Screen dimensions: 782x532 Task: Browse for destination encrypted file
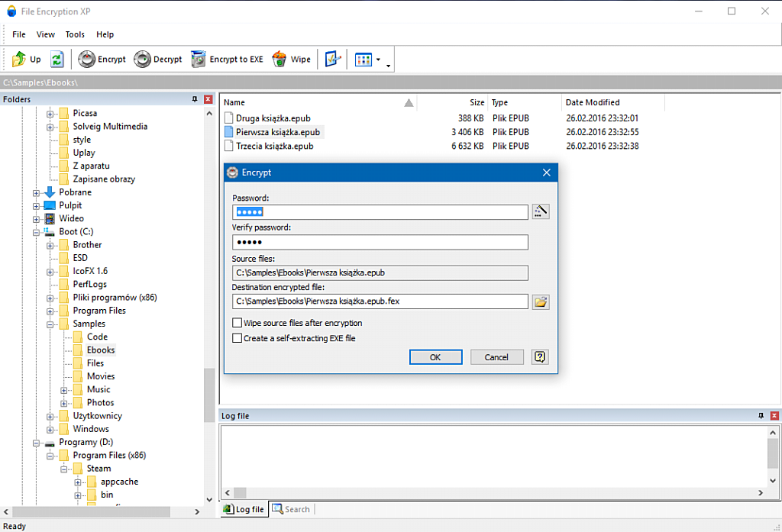pos(541,301)
